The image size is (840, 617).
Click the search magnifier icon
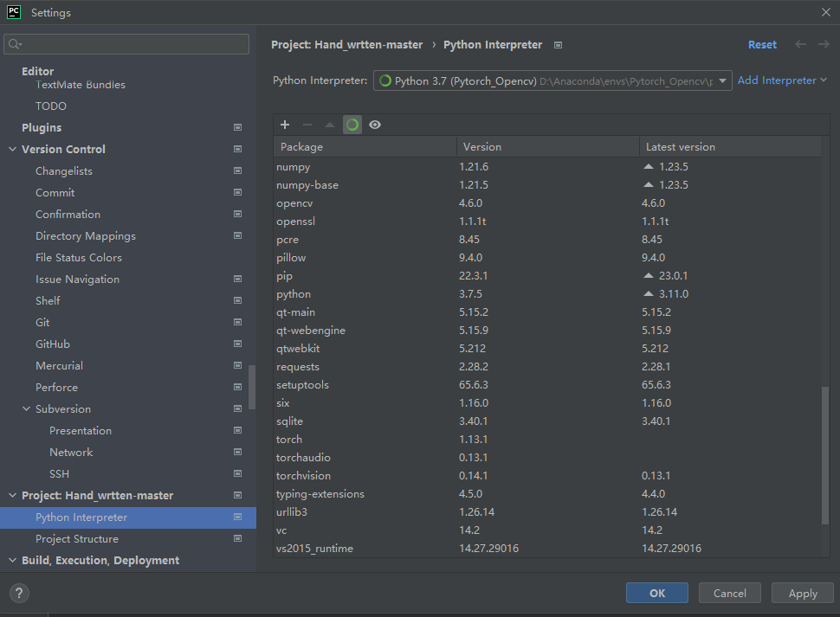[x=15, y=44]
